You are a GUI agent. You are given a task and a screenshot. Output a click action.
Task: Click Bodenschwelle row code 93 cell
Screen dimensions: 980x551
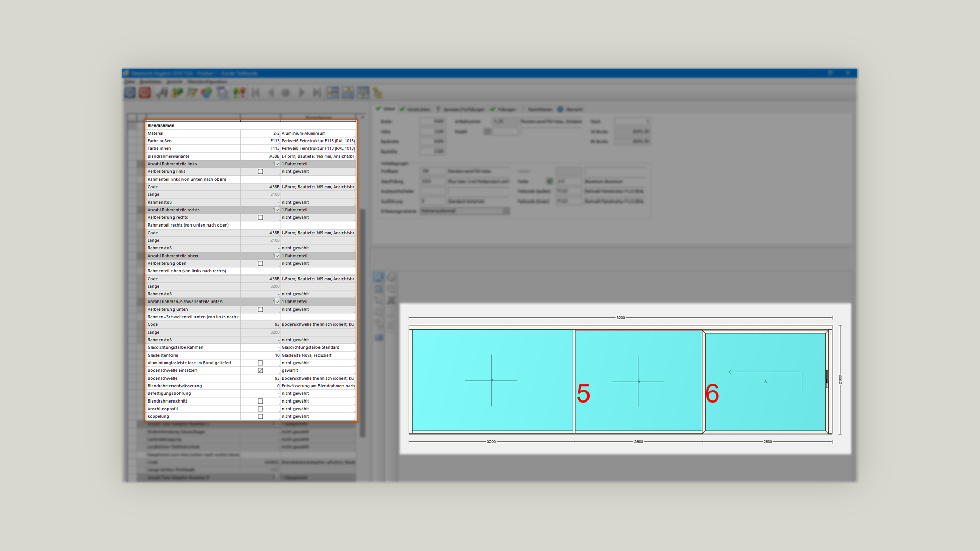(x=260, y=379)
